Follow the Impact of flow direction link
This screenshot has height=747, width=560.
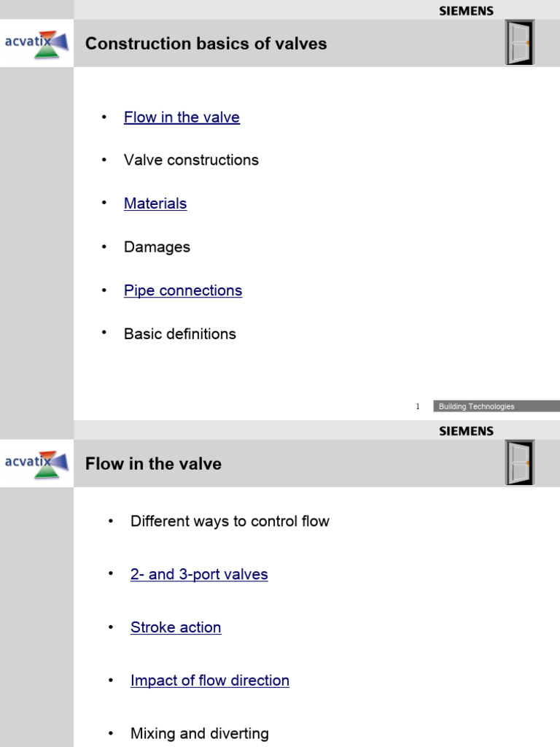(210, 681)
